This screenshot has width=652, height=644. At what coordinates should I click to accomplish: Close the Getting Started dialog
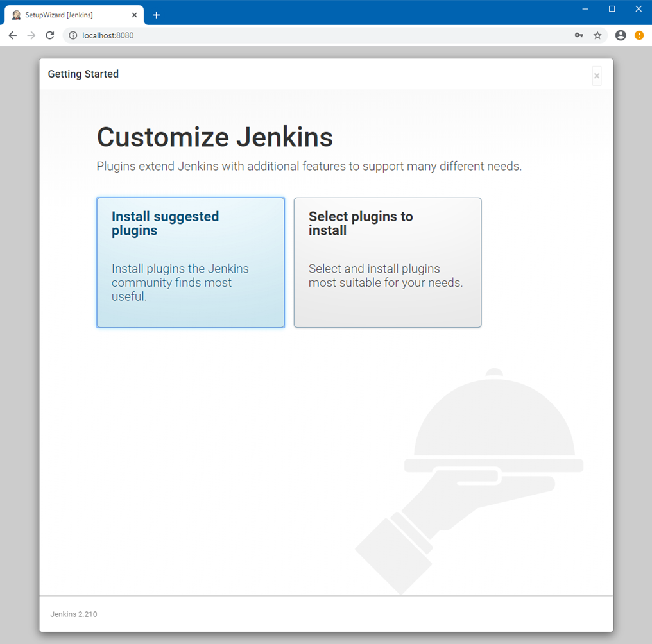click(597, 76)
